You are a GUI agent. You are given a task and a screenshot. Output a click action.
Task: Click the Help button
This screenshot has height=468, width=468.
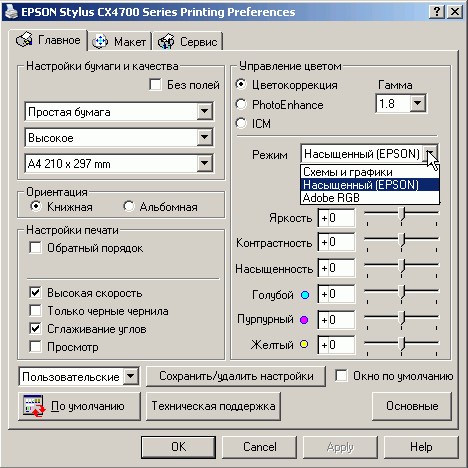421,447
